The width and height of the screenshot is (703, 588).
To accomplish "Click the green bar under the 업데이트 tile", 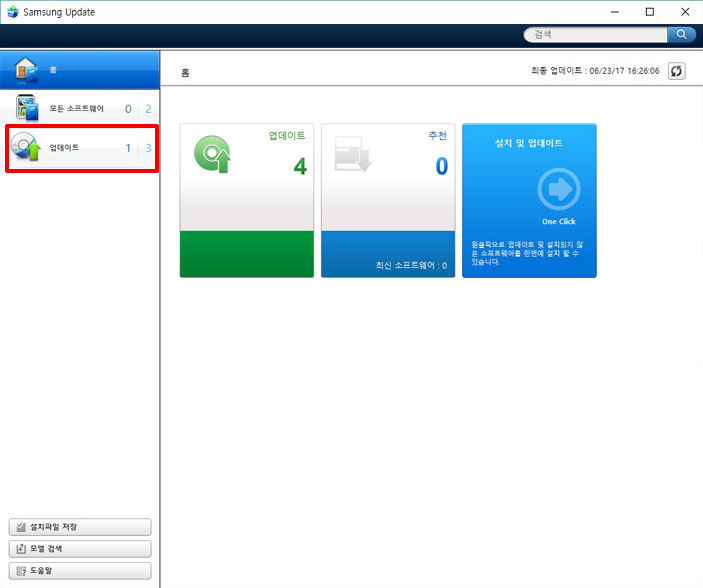I will click(x=246, y=253).
